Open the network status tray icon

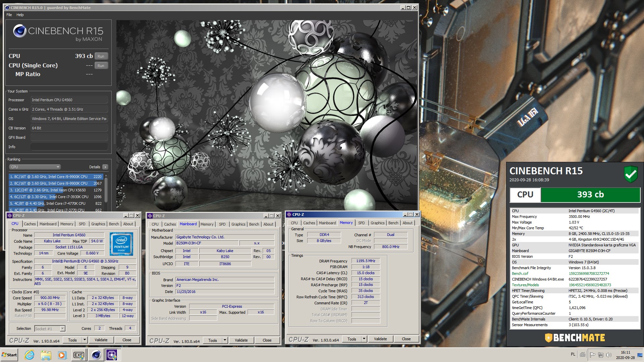click(x=601, y=355)
